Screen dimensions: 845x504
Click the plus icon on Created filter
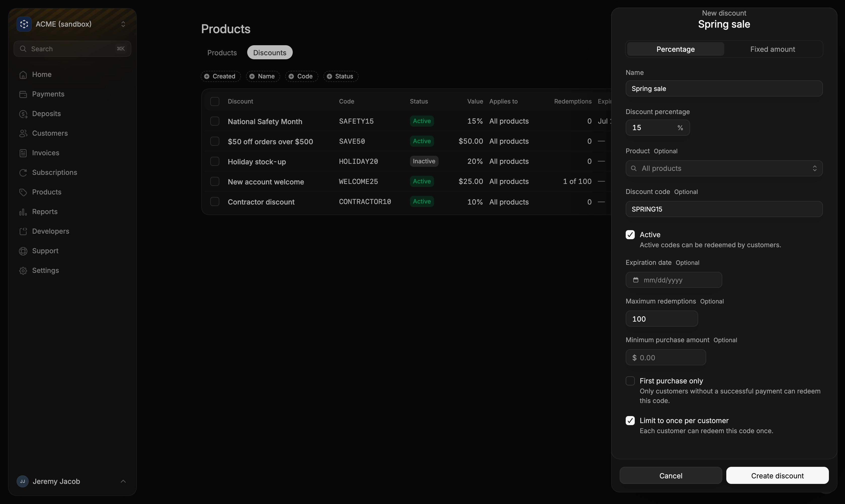point(207,76)
